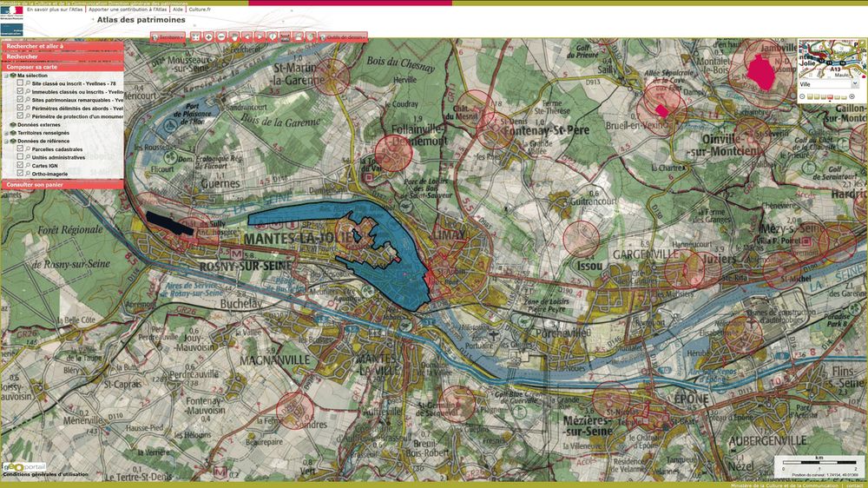Click the Données externes tree label
Viewport: 868px width, 488px height.
point(39,125)
